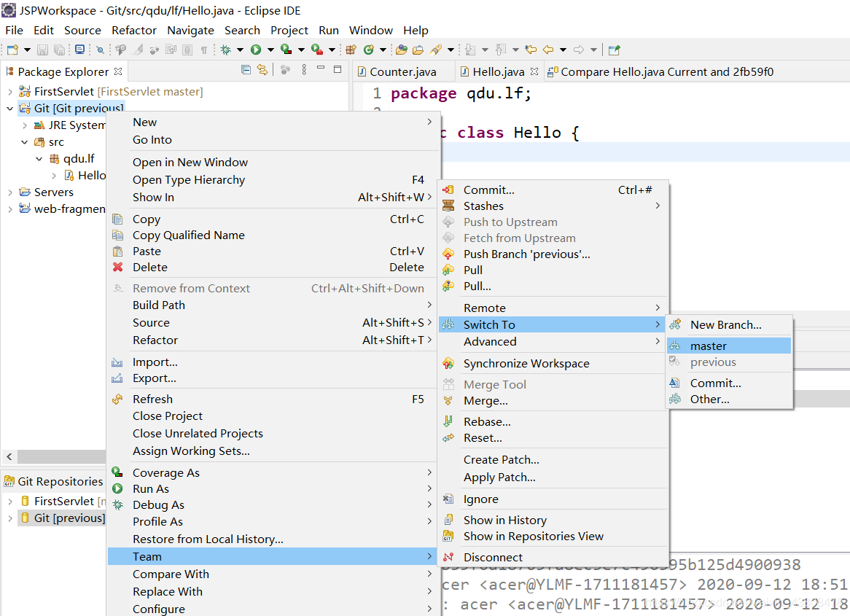The width and height of the screenshot is (850, 616).
Task: Minimize the Package Explorer panel
Action: [x=321, y=69]
